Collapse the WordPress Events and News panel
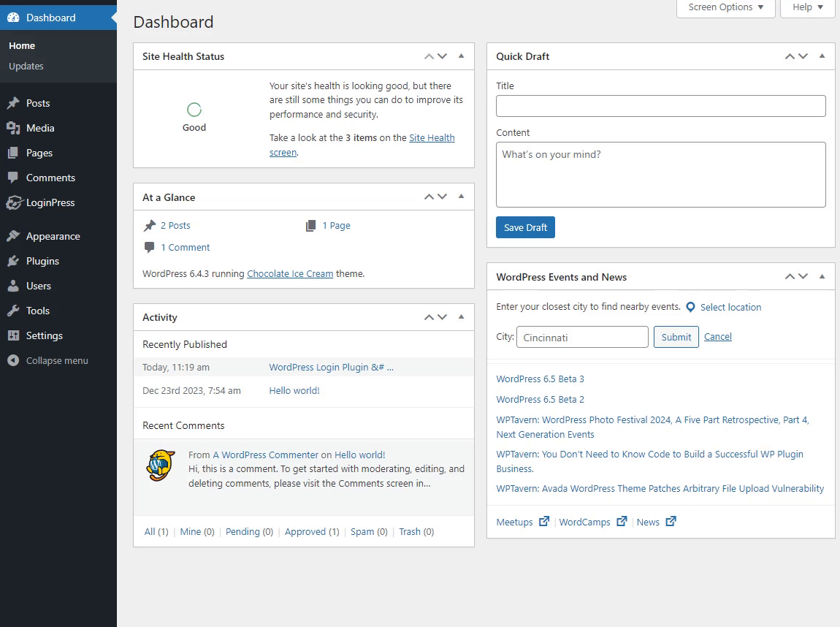 coord(822,276)
